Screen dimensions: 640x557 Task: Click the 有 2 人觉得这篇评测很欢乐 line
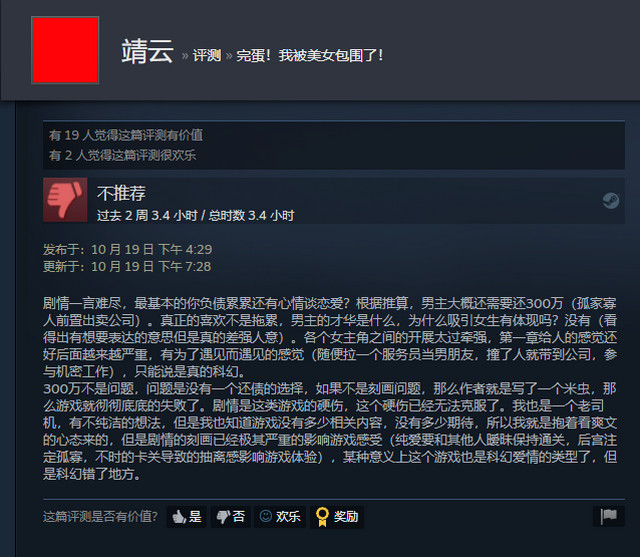[122, 155]
